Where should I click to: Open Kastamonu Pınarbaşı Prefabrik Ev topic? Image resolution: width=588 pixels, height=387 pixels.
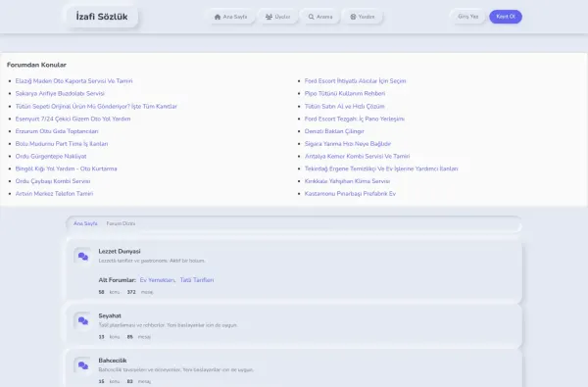[350, 194]
